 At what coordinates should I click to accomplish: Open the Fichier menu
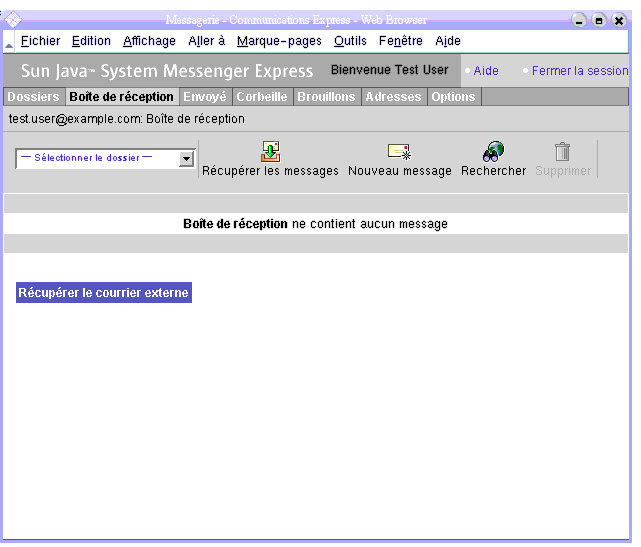(x=40, y=41)
